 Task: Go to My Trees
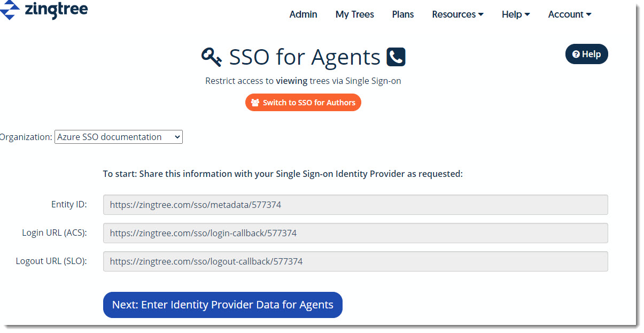(x=354, y=14)
